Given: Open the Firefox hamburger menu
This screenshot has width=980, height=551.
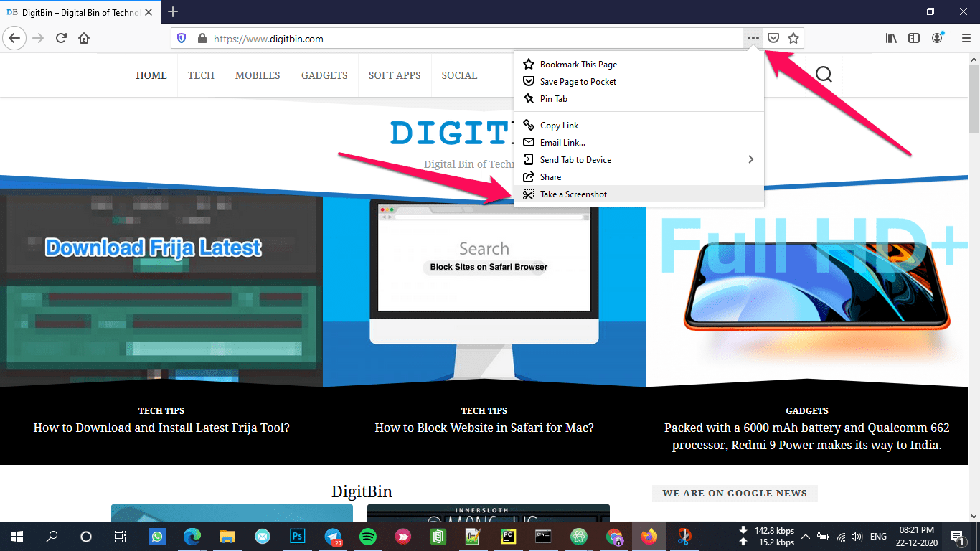Looking at the screenshot, I should [966, 39].
